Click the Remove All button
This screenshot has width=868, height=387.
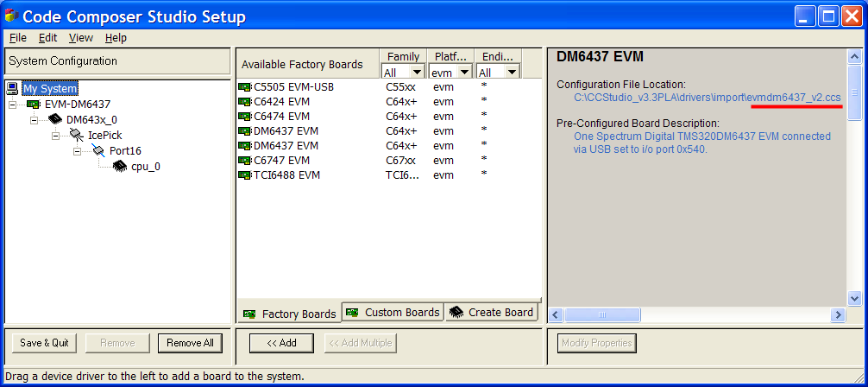click(x=190, y=343)
